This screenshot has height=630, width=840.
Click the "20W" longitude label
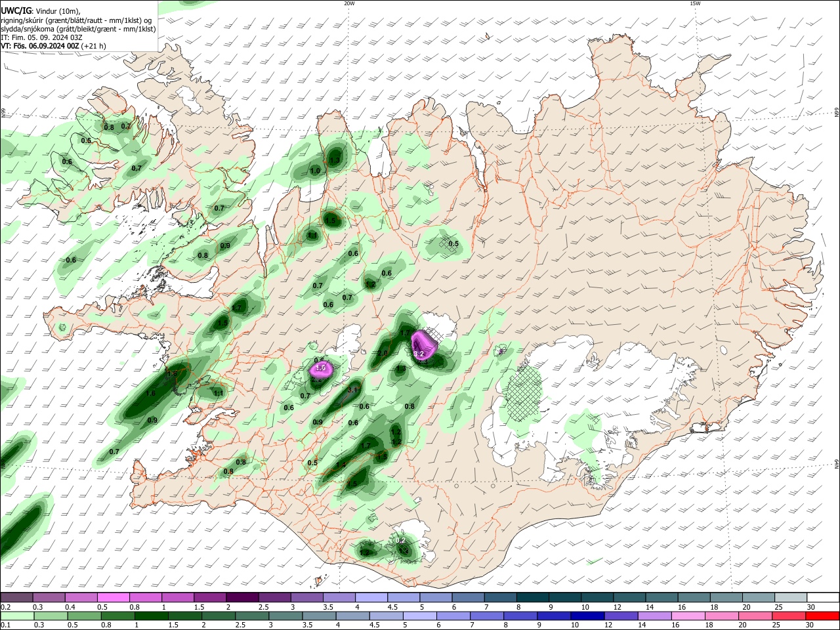pyautogui.click(x=349, y=3)
